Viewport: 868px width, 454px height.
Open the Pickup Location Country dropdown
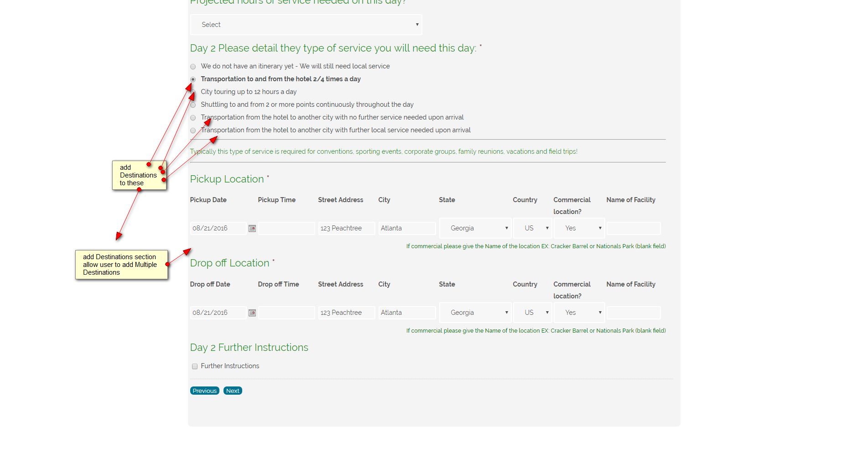click(532, 228)
